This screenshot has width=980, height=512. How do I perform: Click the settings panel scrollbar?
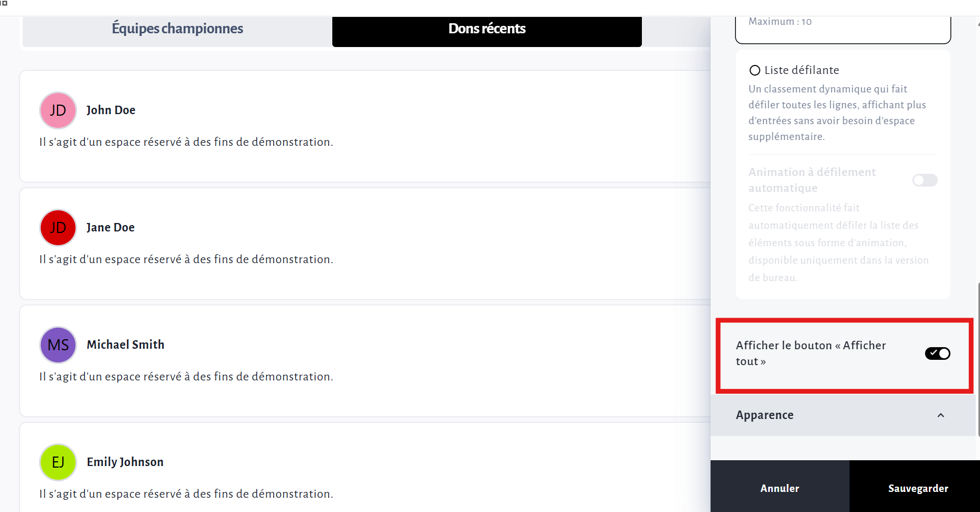pyautogui.click(x=978, y=359)
